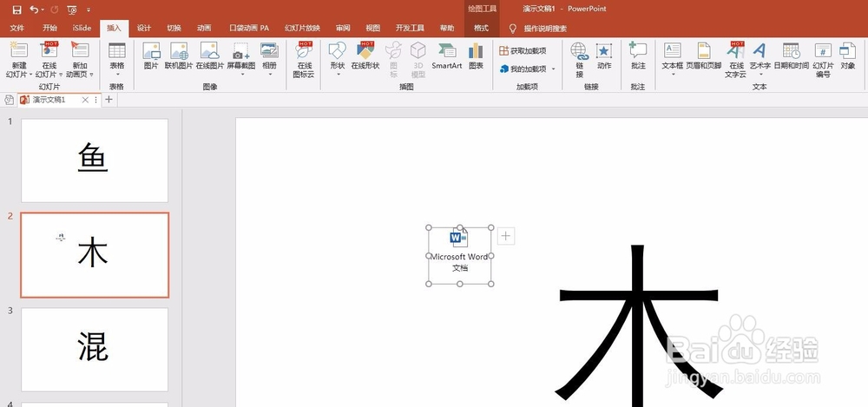
Task: Select slide 1 thumbnail showing 鱼
Action: pos(95,161)
